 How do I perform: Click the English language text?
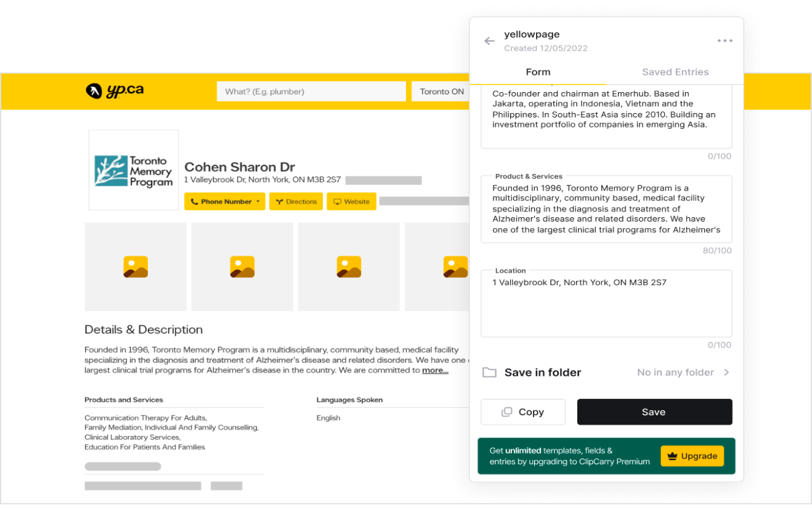[x=329, y=418]
